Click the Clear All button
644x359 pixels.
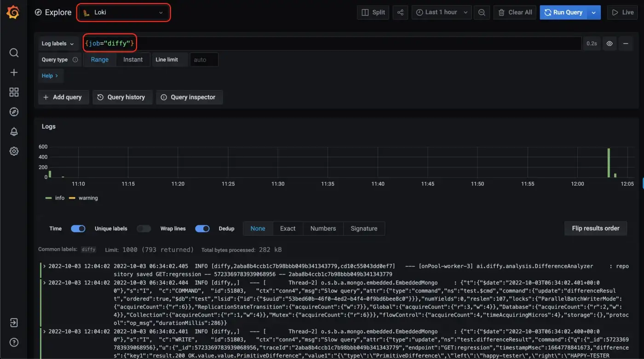515,12
